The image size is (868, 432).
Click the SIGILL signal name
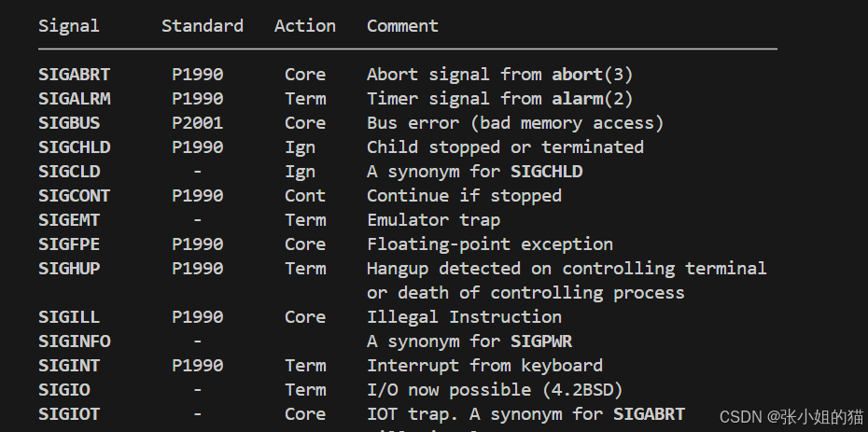69,317
